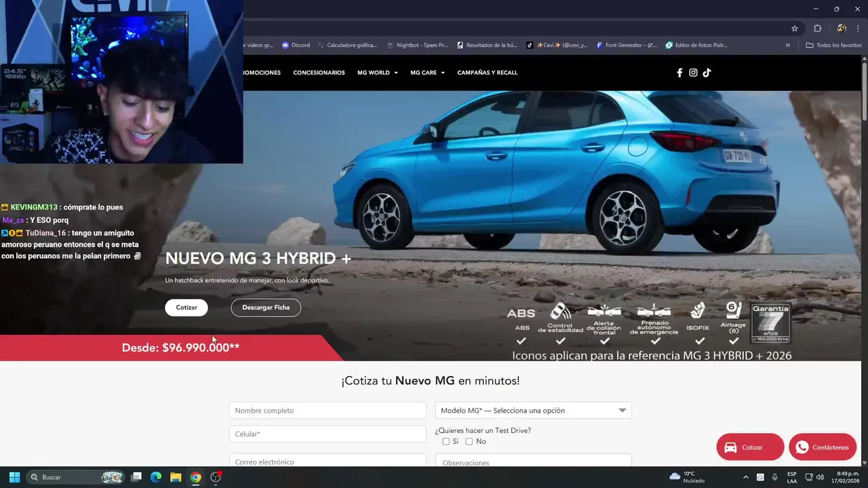
Task: Launch Microsoft Edge from the taskbar
Action: click(156, 477)
